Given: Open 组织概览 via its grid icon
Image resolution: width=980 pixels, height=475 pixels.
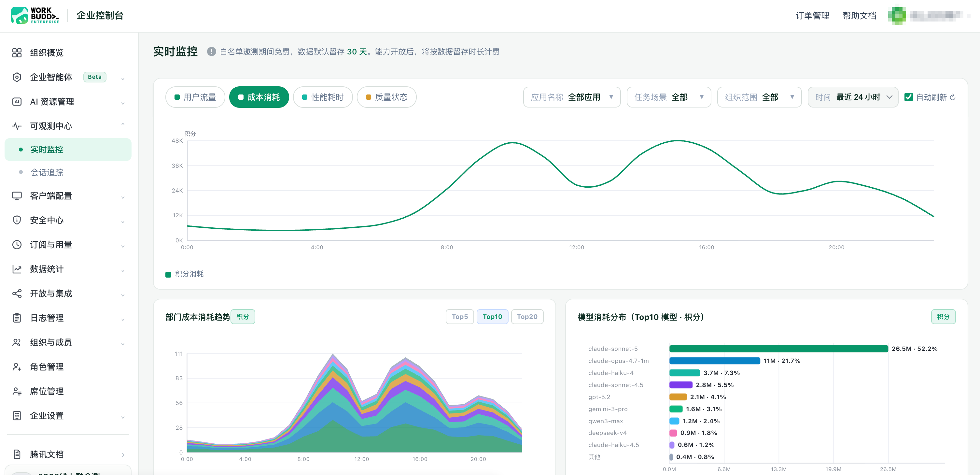Looking at the screenshot, I should (x=17, y=52).
